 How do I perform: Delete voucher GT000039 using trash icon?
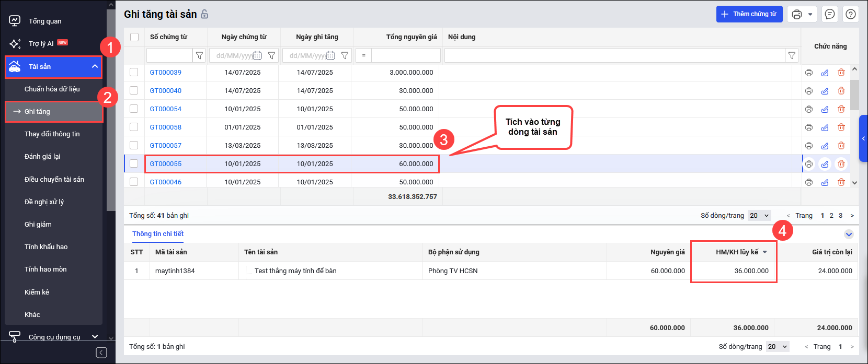point(841,73)
